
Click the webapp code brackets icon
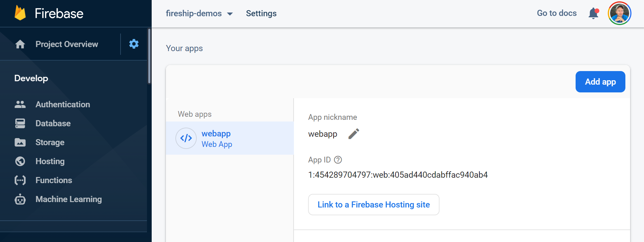[186, 138]
